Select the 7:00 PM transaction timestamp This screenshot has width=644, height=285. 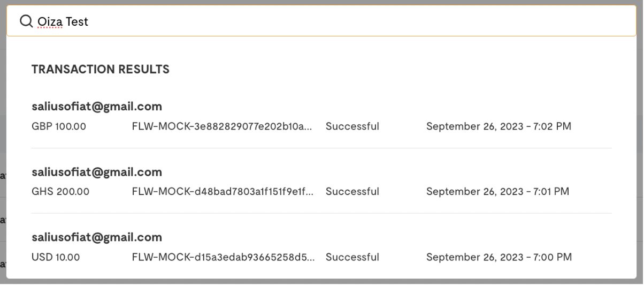(499, 257)
